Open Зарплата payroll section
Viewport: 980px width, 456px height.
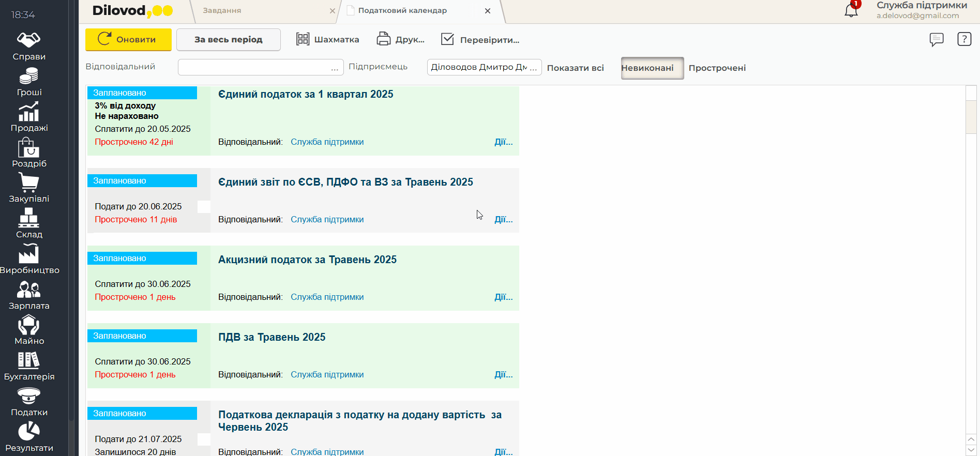click(29, 295)
